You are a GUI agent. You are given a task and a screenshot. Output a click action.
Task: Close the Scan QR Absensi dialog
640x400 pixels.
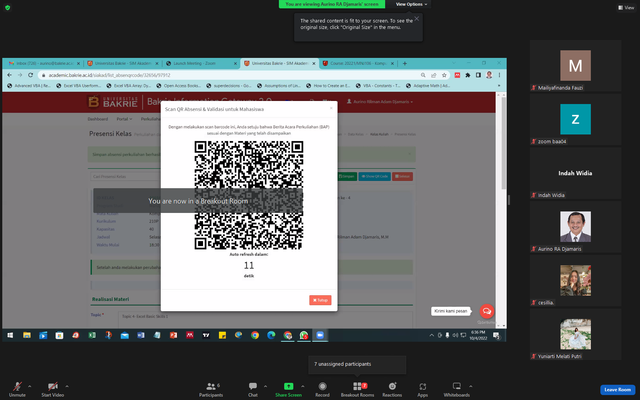(x=331, y=108)
